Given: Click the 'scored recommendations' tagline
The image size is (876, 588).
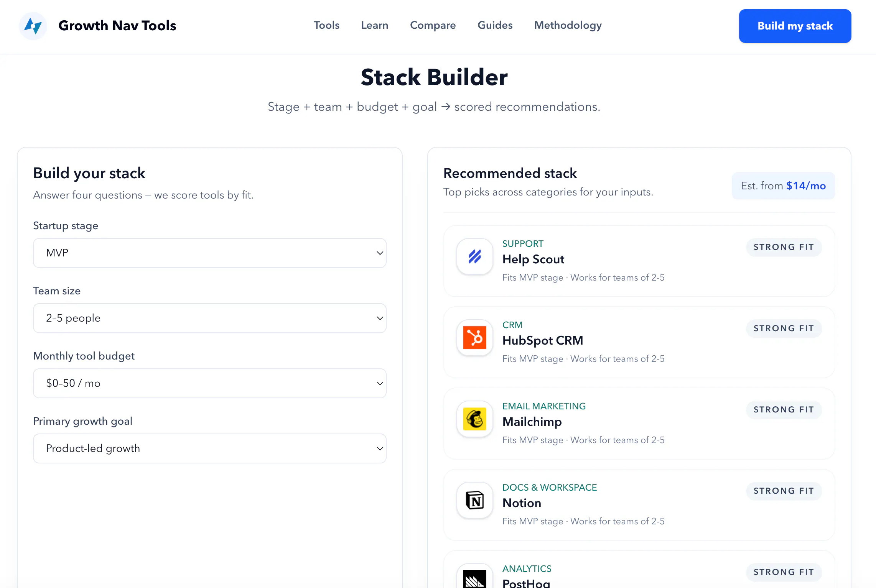Looking at the screenshot, I should pos(434,107).
